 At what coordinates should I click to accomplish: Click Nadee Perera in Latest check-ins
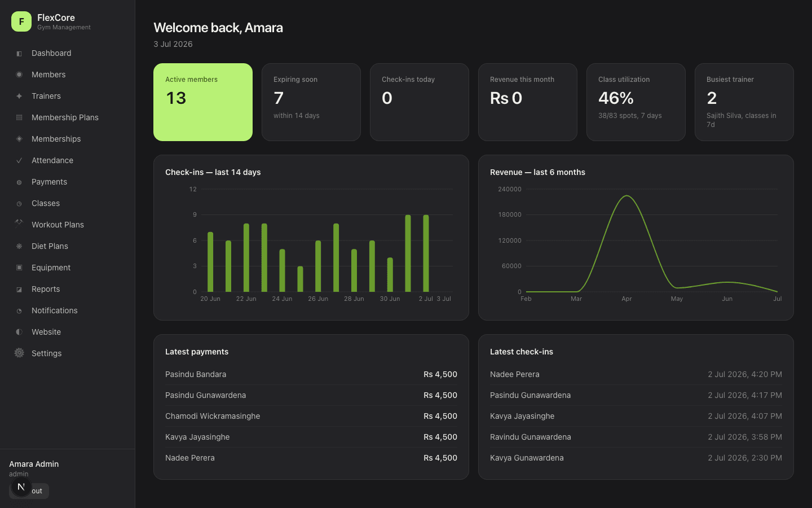[x=515, y=374]
